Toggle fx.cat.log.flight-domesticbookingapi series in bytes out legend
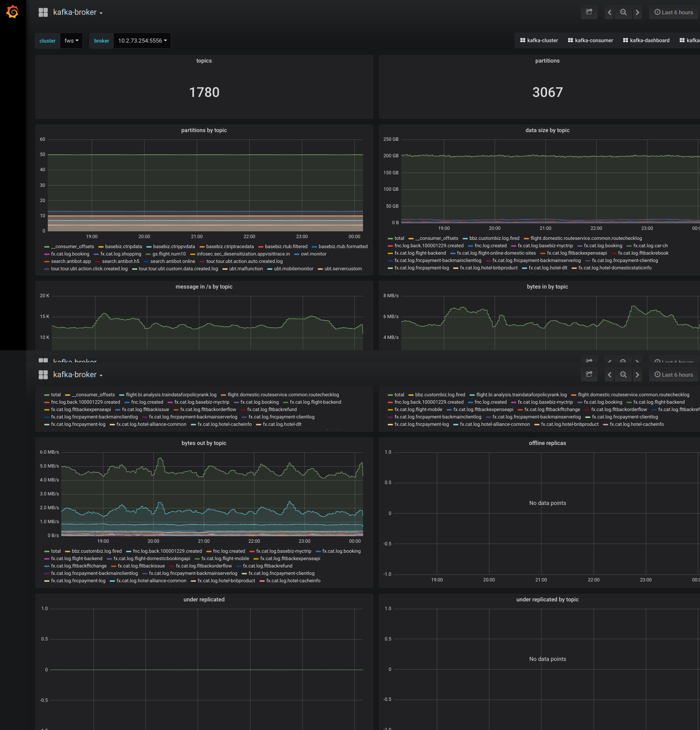 (152, 559)
